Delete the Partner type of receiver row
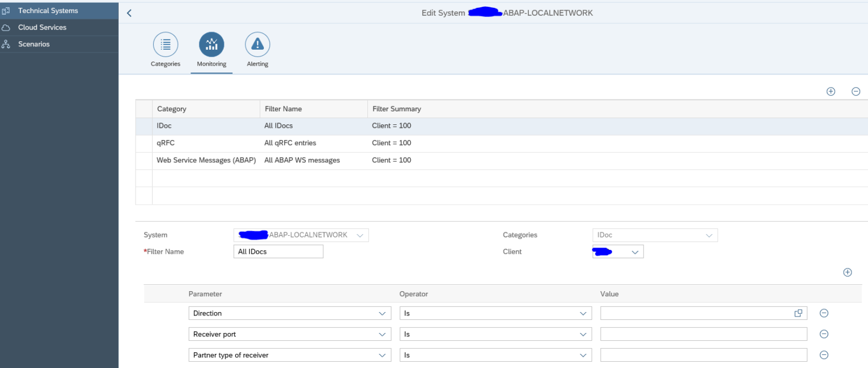Image resolution: width=868 pixels, height=368 pixels. [x=823, y=355]
